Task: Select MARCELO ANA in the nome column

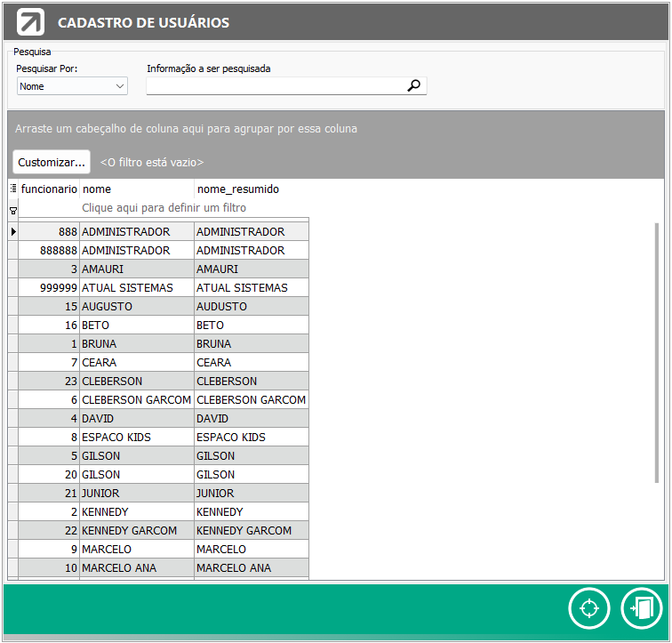Action: (x=137, y=567)
